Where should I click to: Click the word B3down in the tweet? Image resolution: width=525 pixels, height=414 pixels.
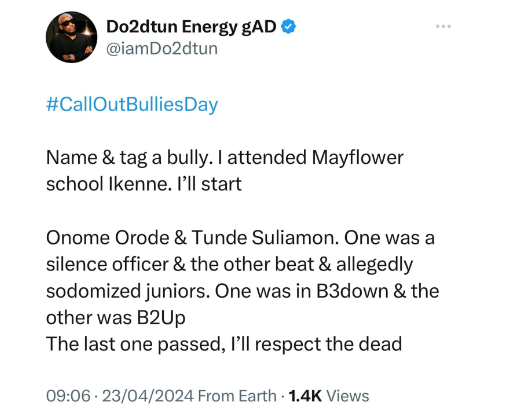tap(352, 291)
